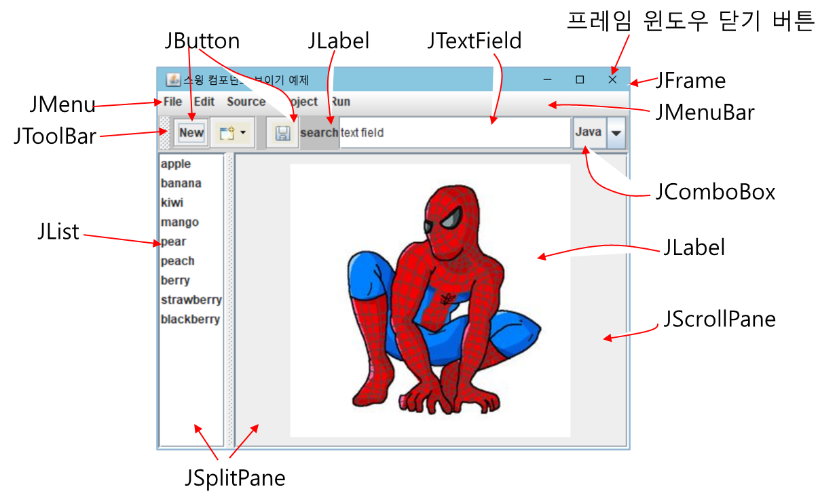
Task: Maximize the frame window
Action: click(580, 80)
